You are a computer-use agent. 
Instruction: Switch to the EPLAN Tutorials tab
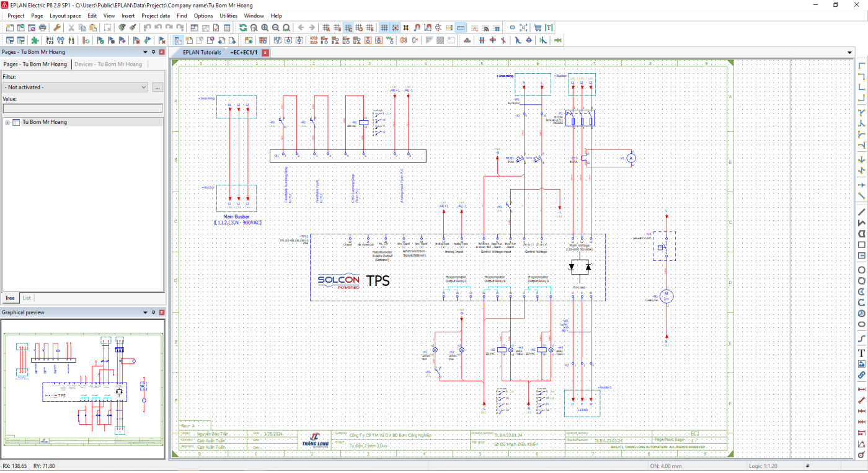pyautogui.click(x=201, y=53)
